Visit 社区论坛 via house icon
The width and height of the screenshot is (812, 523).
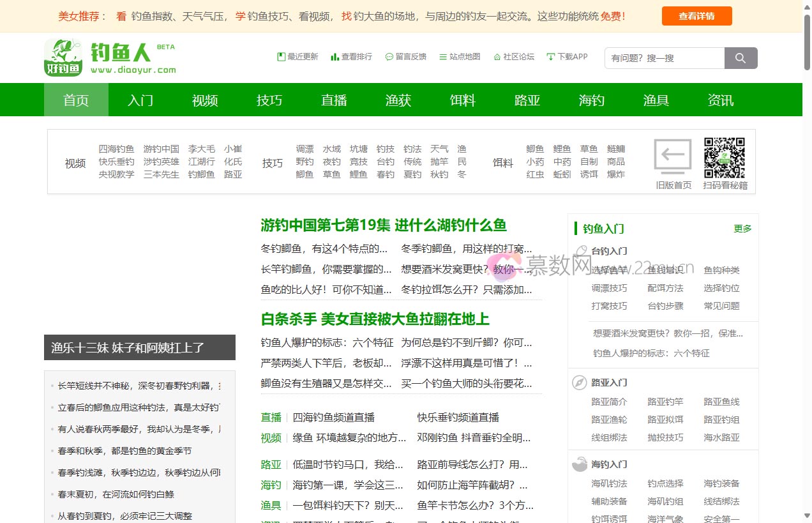pyautogui.click(x=497, y=57)
